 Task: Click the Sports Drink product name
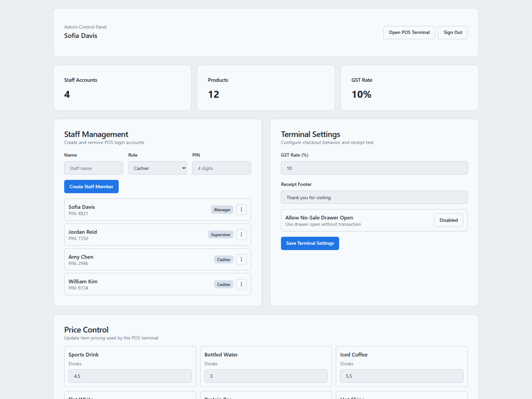(x=84, y=355)
